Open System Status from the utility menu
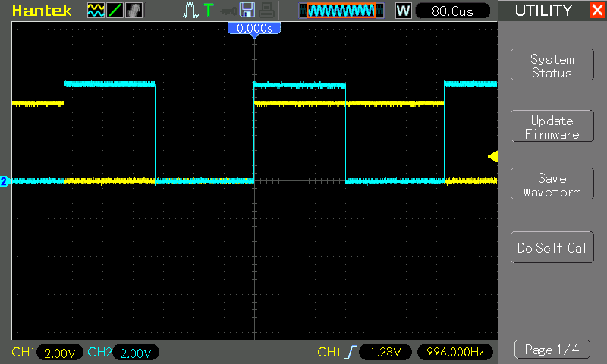 point(552,66)
